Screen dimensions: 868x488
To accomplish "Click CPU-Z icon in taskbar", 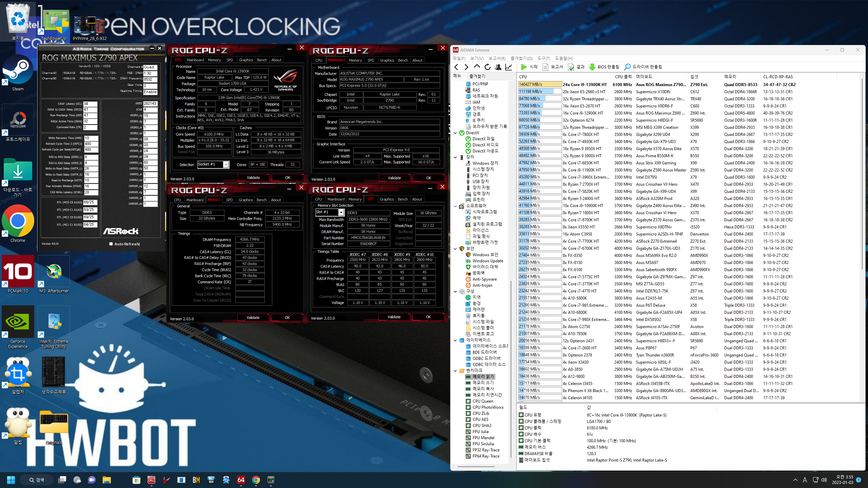I will [x=152, y=480].
